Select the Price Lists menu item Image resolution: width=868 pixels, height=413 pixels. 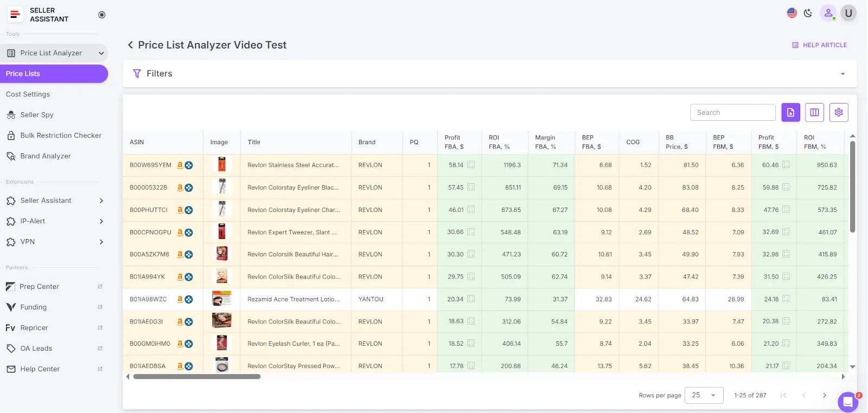[x=54, y=74]
